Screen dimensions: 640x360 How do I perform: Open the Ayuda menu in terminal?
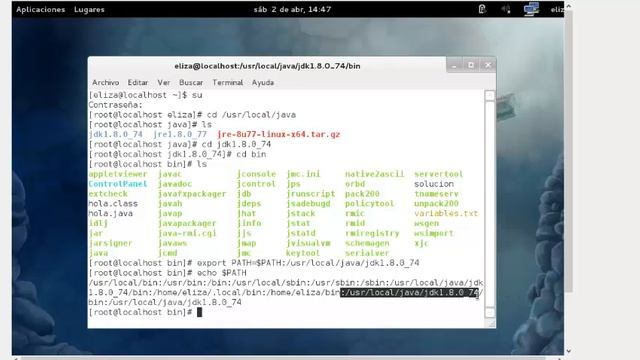tap(262, 82)
